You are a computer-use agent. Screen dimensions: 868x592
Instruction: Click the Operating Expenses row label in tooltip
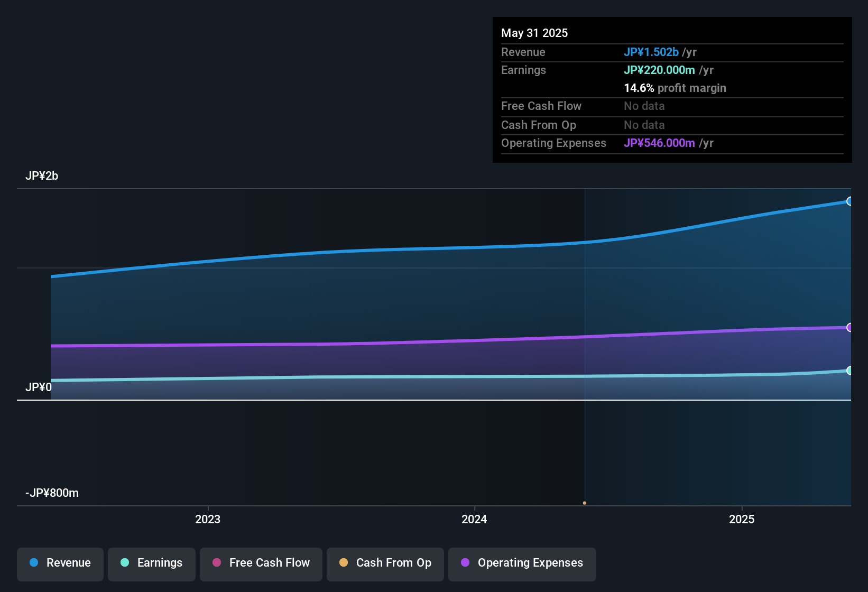553,143
